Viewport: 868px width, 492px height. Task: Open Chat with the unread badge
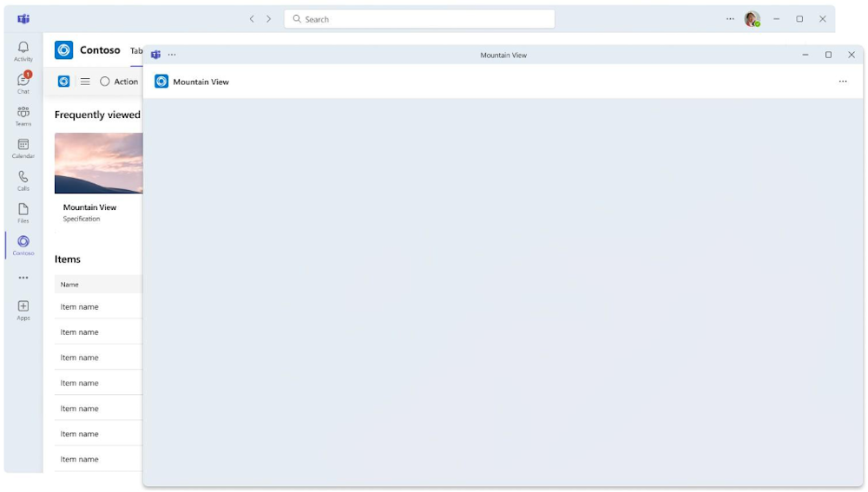click(23, 83)
